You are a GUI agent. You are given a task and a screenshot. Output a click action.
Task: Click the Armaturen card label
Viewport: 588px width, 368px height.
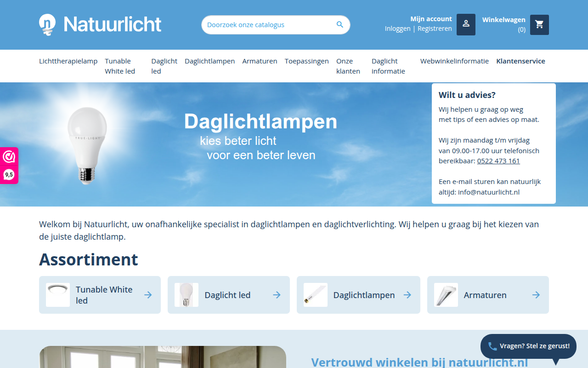pos(485,295)
